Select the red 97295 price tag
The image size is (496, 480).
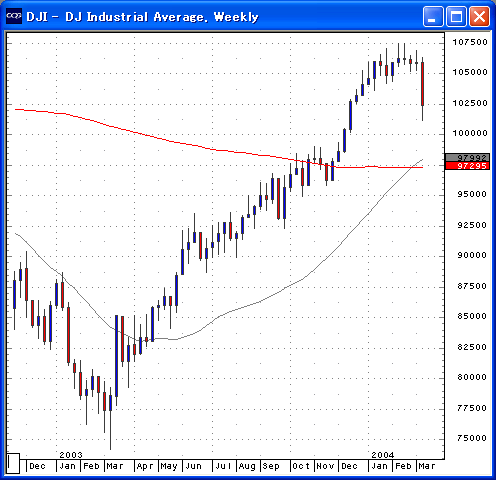coord(467,166)
